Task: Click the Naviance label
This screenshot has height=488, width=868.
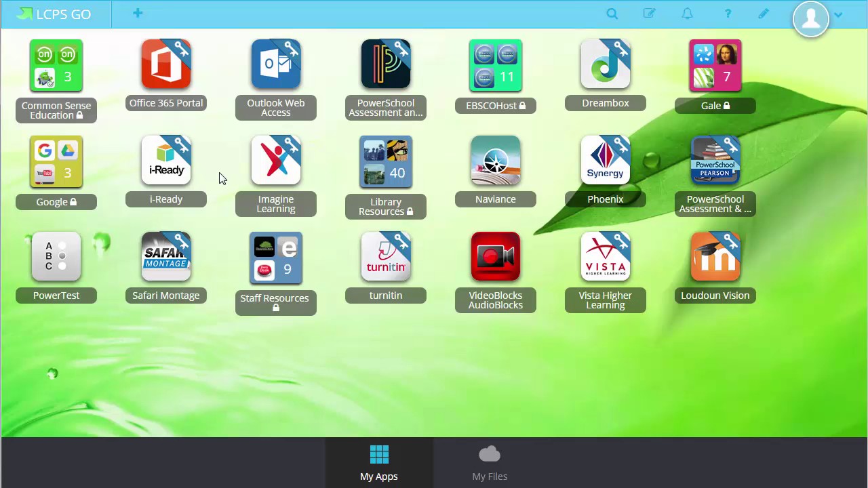Action: tap(496, 199)
